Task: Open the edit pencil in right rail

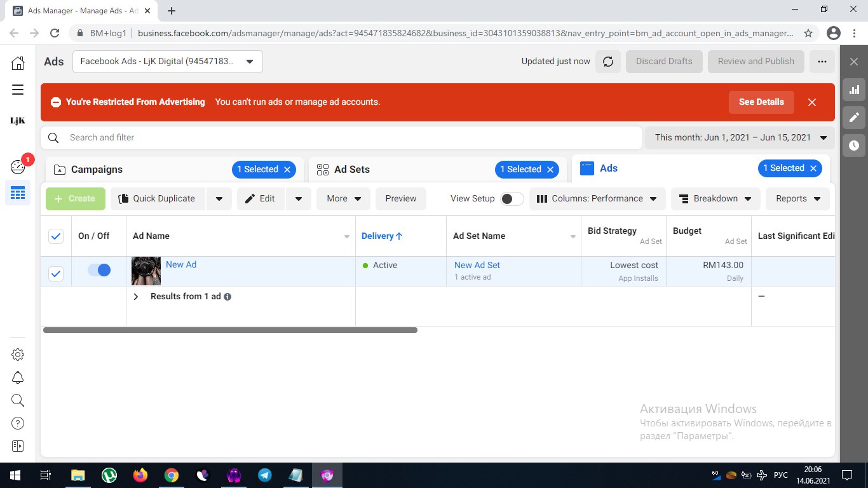Action: click(854, 118)
